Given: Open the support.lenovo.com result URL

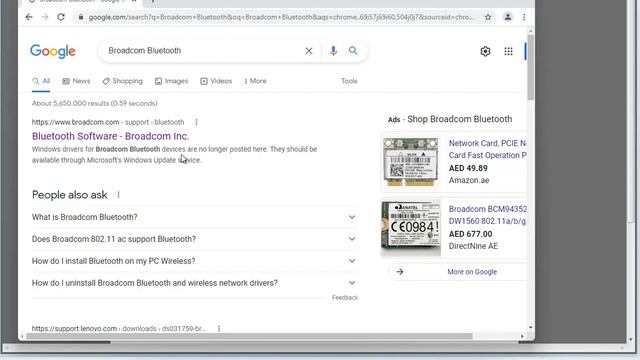Looking at the screenshot, I should [119, 328].
